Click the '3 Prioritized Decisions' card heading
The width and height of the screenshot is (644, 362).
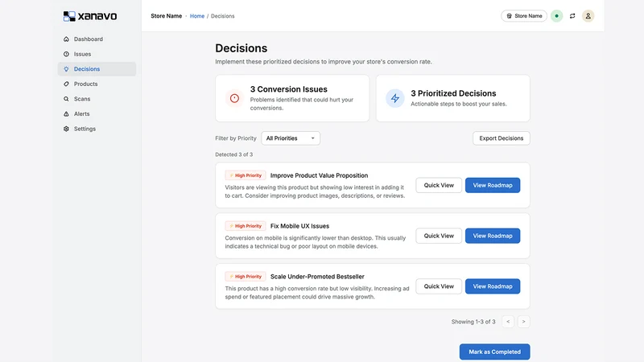pos(453,93)
